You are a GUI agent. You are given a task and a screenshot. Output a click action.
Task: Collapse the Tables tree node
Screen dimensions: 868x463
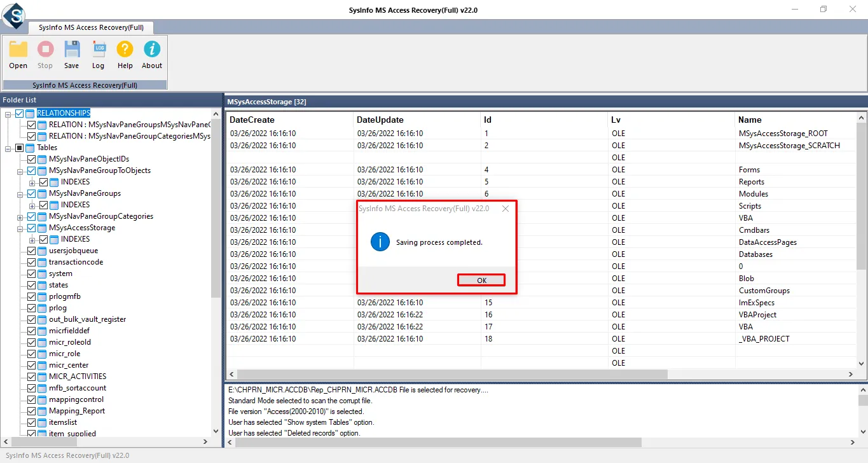[x=8, y=148]
